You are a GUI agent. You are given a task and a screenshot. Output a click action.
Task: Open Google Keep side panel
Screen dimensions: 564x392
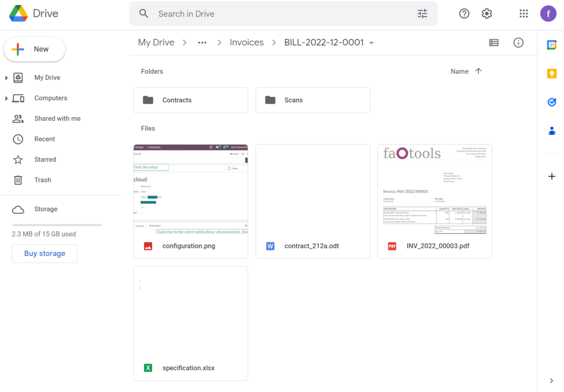552,74
